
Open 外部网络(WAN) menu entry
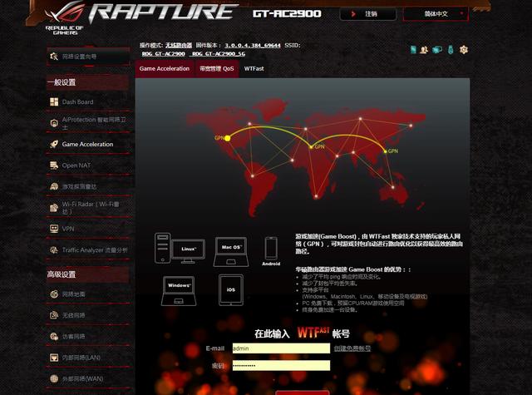pos(88,378)
